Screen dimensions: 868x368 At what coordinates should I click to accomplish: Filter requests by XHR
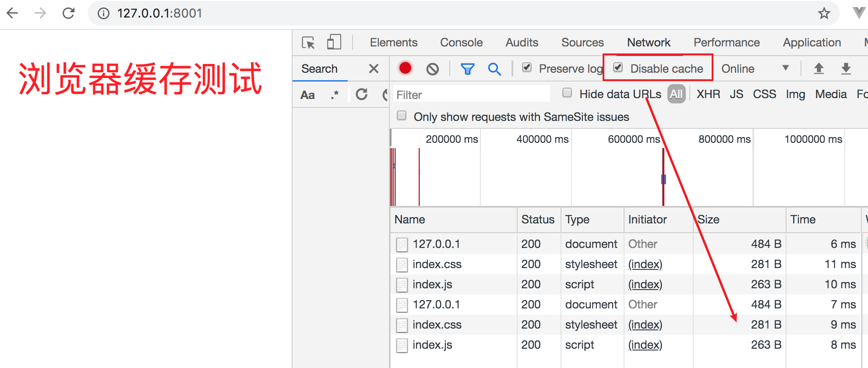(x=708, y=94)
